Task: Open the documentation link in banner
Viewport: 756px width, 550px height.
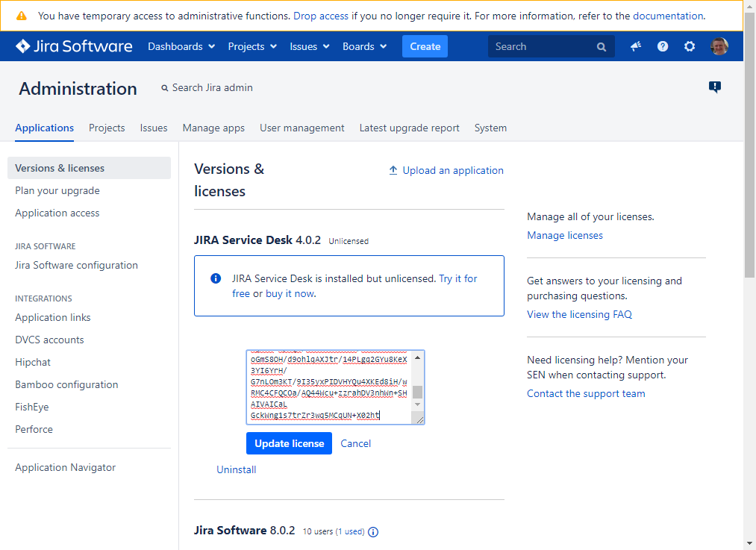Action: tap(668, 16)
